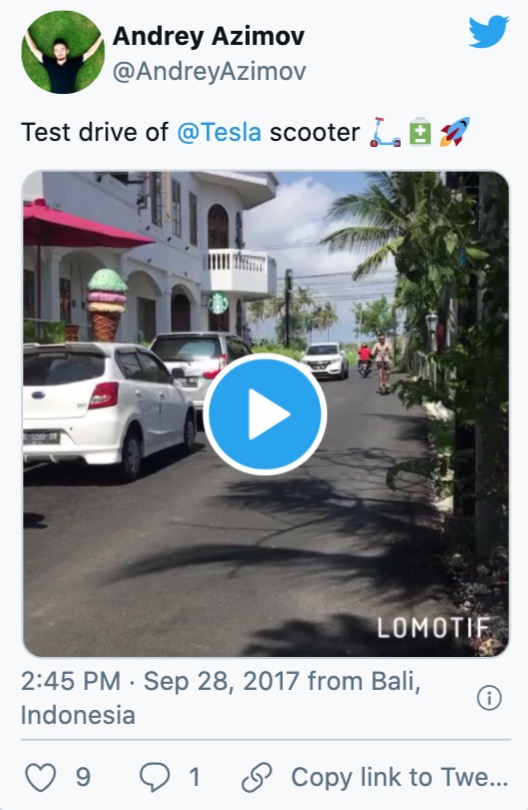Click the chain link icon
Image resolution: width=528 pixels, height=810 pixels.
(x=257, y=777)
